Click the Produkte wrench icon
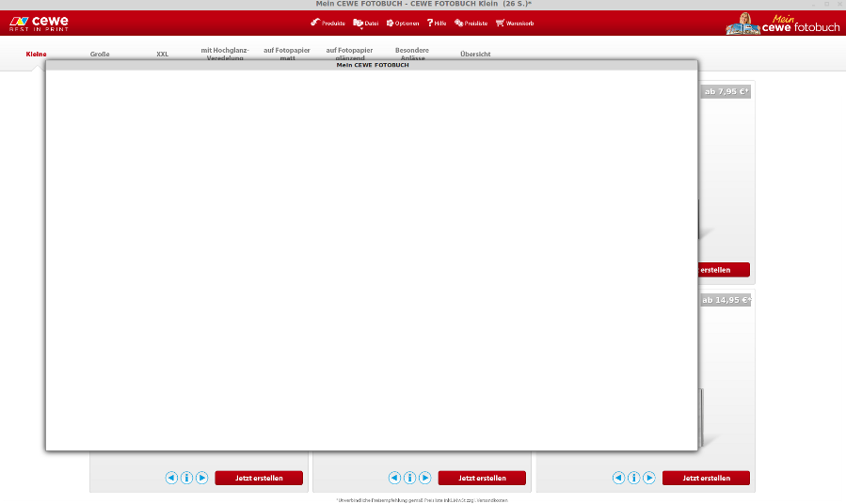 [x=315, y=23]
